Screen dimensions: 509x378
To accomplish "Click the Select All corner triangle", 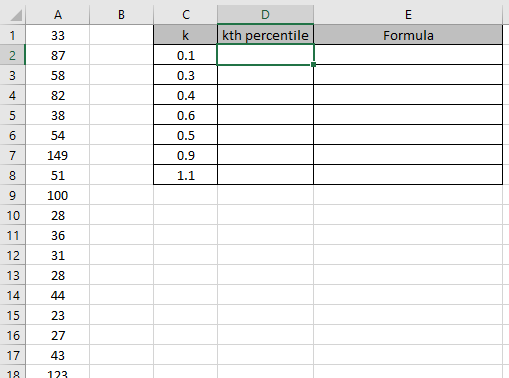I will click(x=16, y=15).
